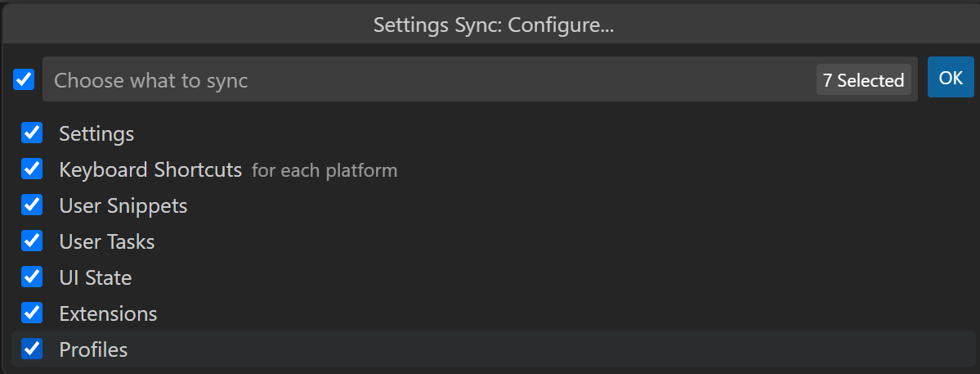The width and height of the screenshot is (980, 374).
Task: Click the '7 Selected' badge
Action: [863, 80]
